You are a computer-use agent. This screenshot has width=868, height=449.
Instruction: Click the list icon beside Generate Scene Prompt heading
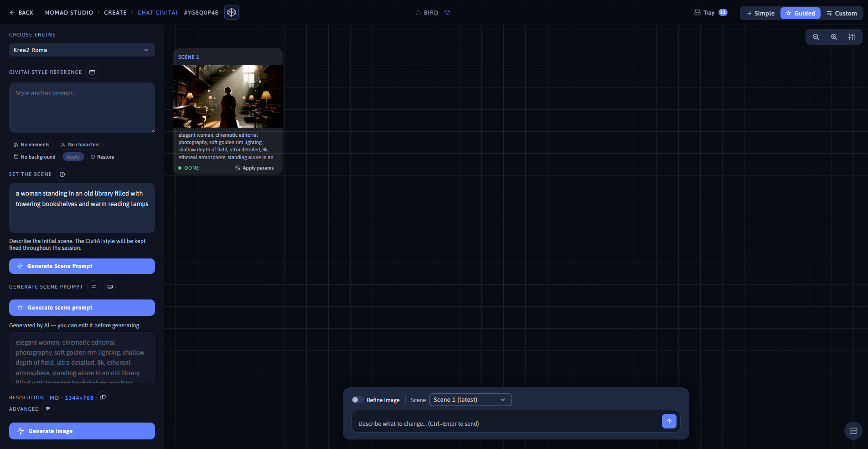(93, 287)
